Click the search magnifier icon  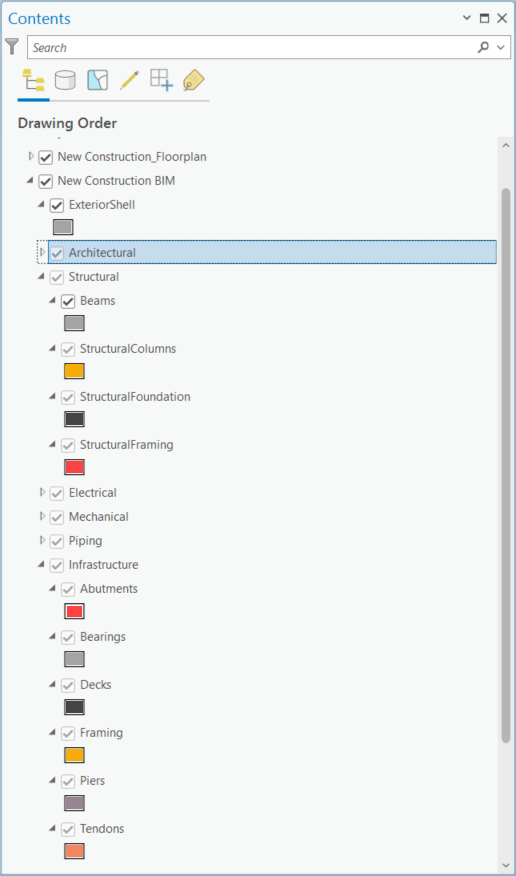(x=483, y=47)
